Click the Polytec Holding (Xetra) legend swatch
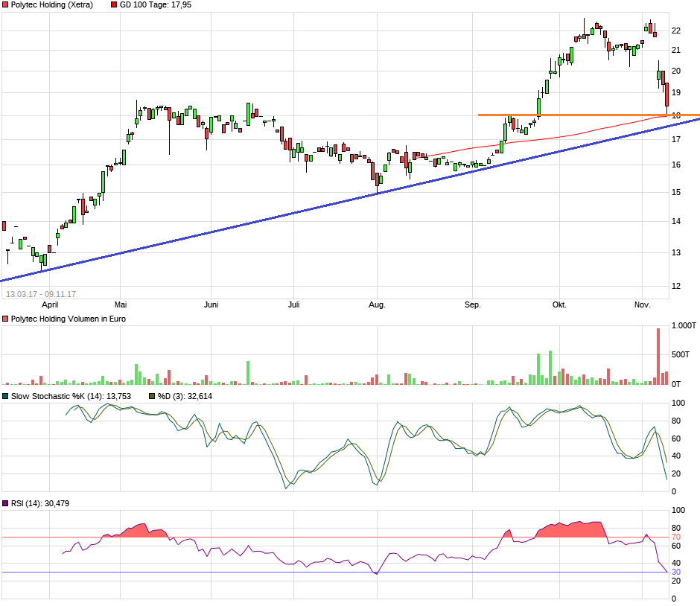This screenshot has height=606, width=700. (x=6, y=5)
